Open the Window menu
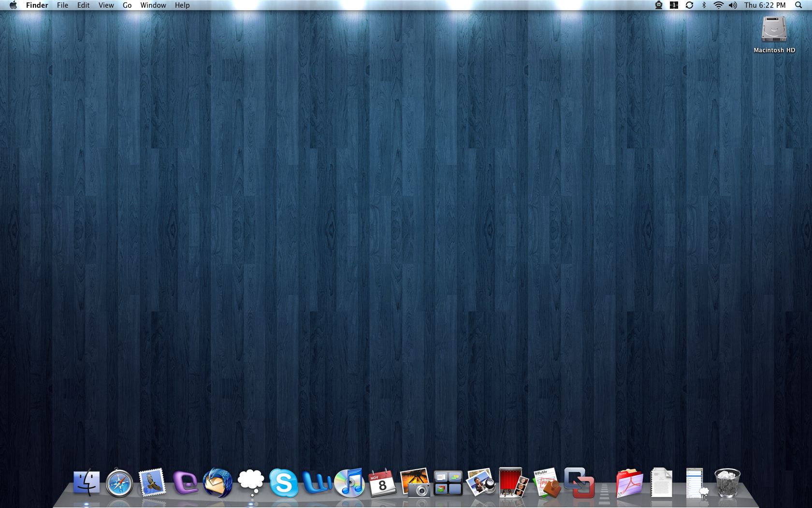 click(x=153, y=5)
